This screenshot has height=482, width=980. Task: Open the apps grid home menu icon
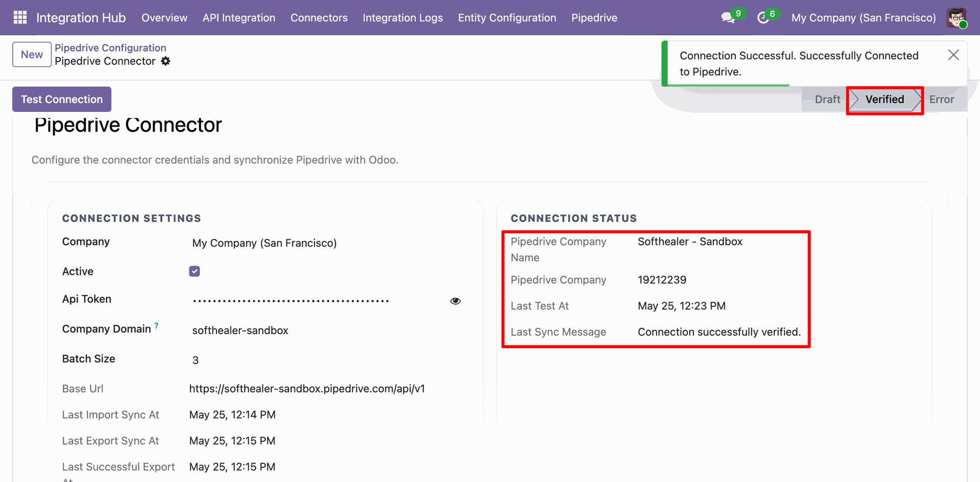click(20, 17)
